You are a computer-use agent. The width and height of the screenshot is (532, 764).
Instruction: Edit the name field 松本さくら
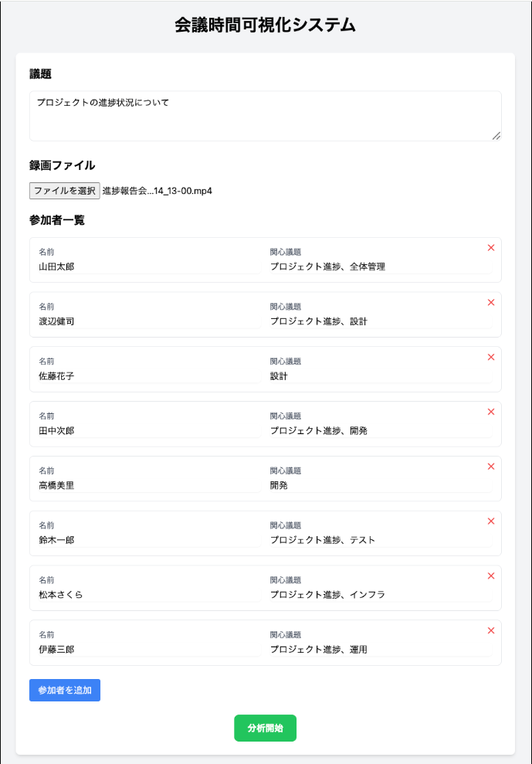point(150,595)
